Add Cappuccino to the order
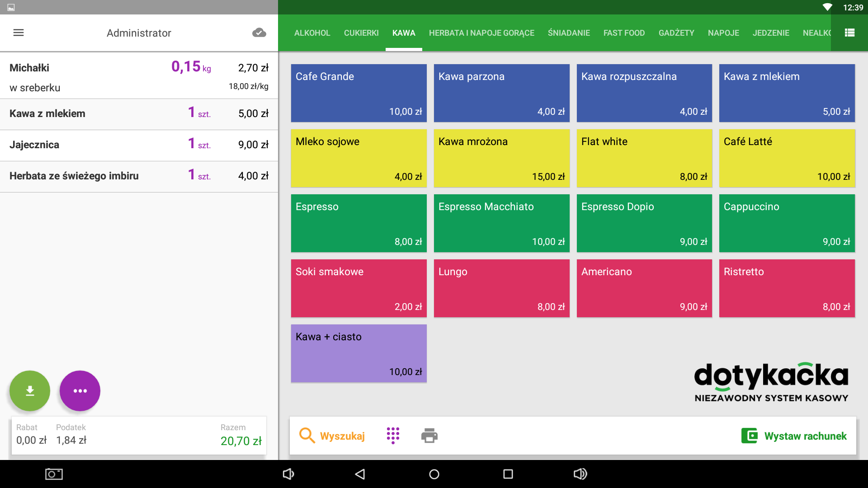Viewport: 868px width, 488px height. pos(787,223)
